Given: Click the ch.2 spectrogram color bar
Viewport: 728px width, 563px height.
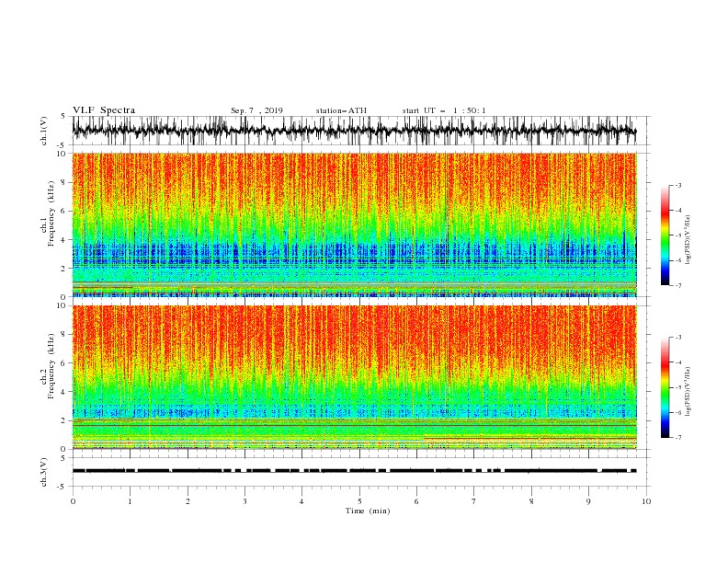Looking at the screenshot, I should tap(665, 387).
